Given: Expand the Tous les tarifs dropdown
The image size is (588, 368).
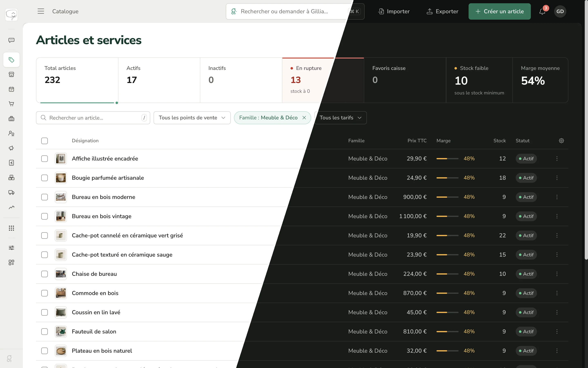Looking at the screenshot, I should click(340, 118).
